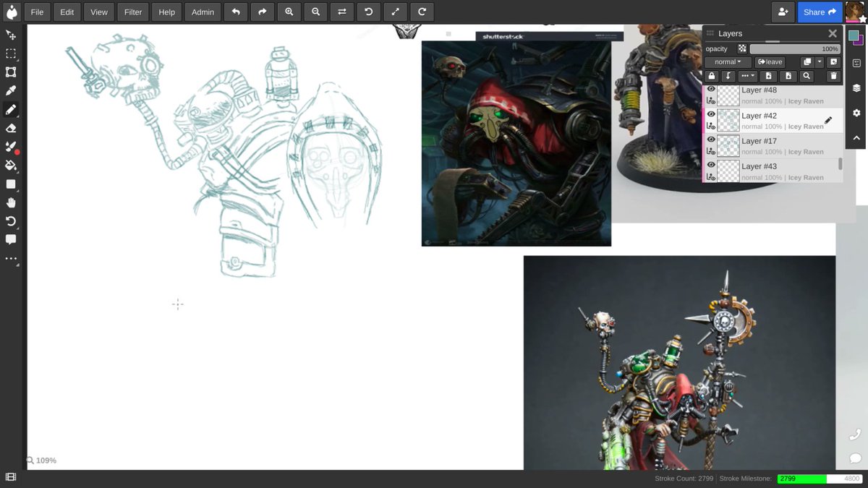The width and height of the screenshot is (868, 488).
Task: Close the Layers panel
Action: coord(833,33)
